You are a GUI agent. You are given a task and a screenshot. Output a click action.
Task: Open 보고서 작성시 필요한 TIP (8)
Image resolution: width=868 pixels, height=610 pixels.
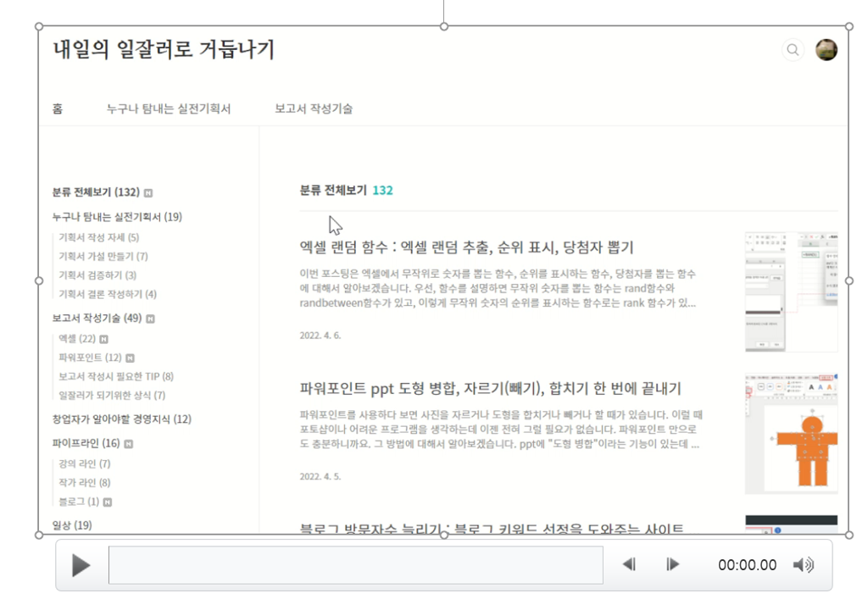[116, 376]
